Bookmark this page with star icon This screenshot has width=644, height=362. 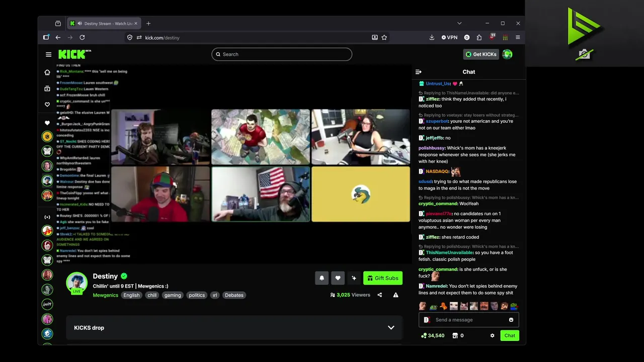coord(384,37)
